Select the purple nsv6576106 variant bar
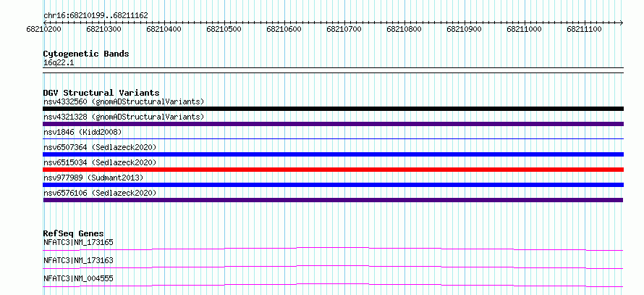644x295 pixels. pos(333,200)
